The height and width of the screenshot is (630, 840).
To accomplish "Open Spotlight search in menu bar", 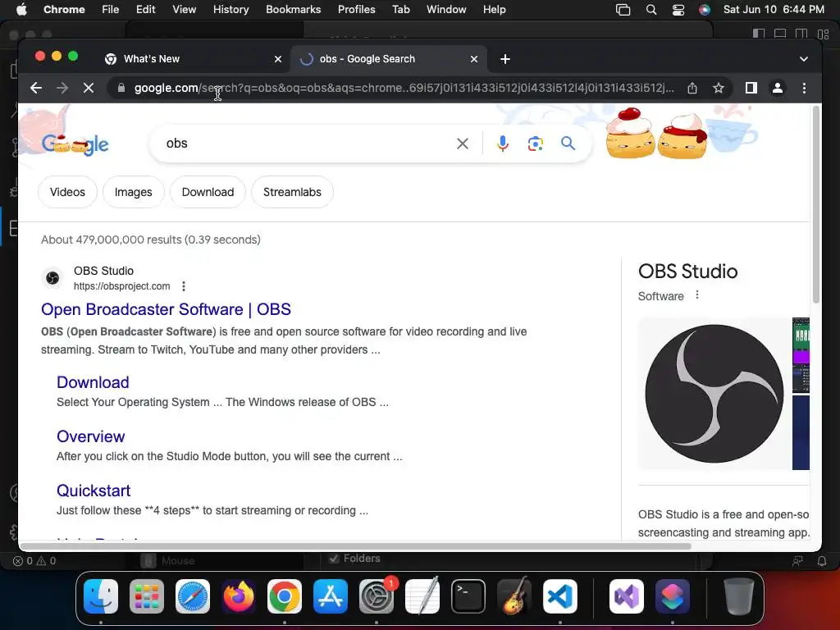I will (x=651, y=10).
